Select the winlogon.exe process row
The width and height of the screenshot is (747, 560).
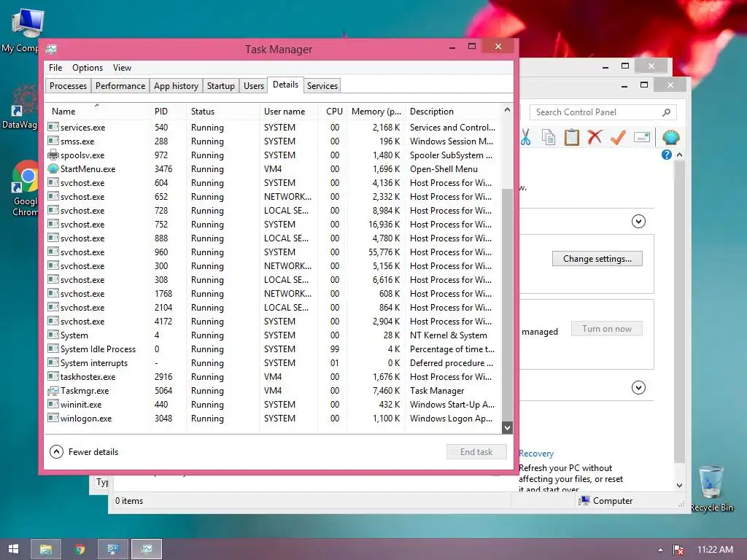pos(274,419)
